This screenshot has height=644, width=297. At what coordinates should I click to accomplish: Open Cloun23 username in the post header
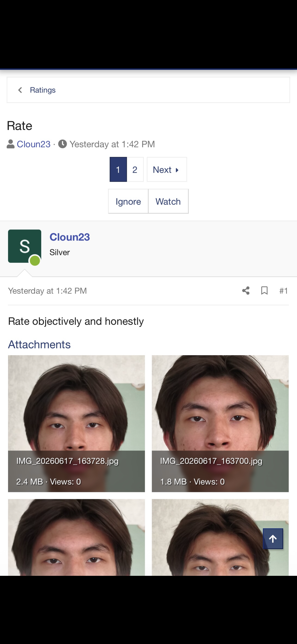point(70,237)
